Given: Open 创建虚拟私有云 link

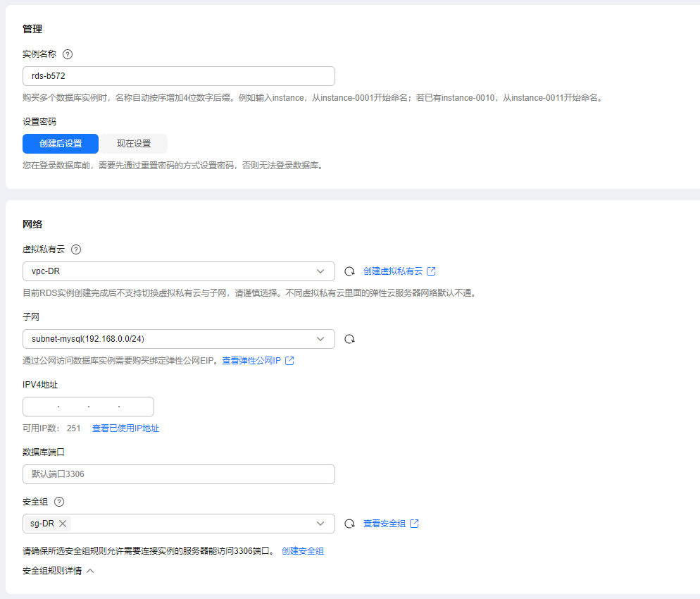Looking at the screenshot, I should click(393, 271).
